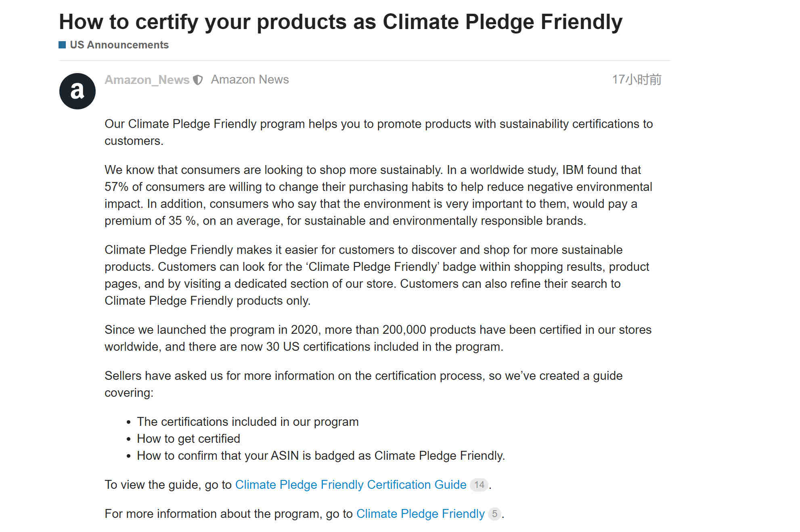Open Climate Pledge Friendly Certification Guide link
Screen dimensions: 800x532
[x=351, y=484]
